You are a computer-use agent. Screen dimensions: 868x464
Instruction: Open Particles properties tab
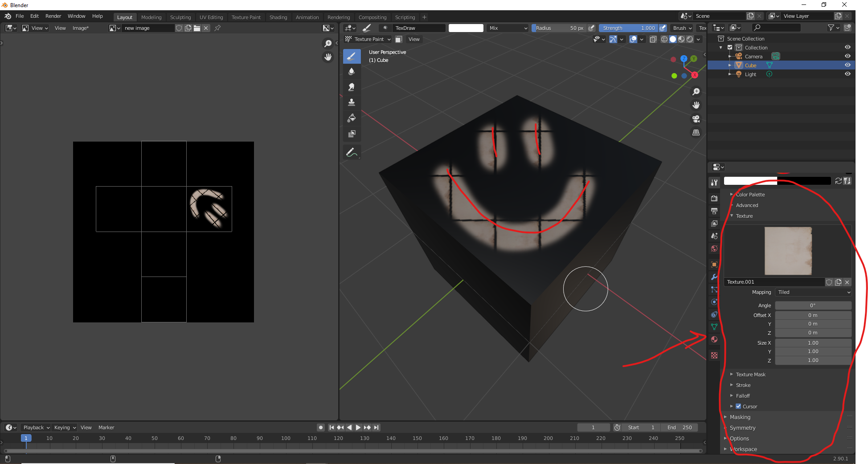pos(714,289)
